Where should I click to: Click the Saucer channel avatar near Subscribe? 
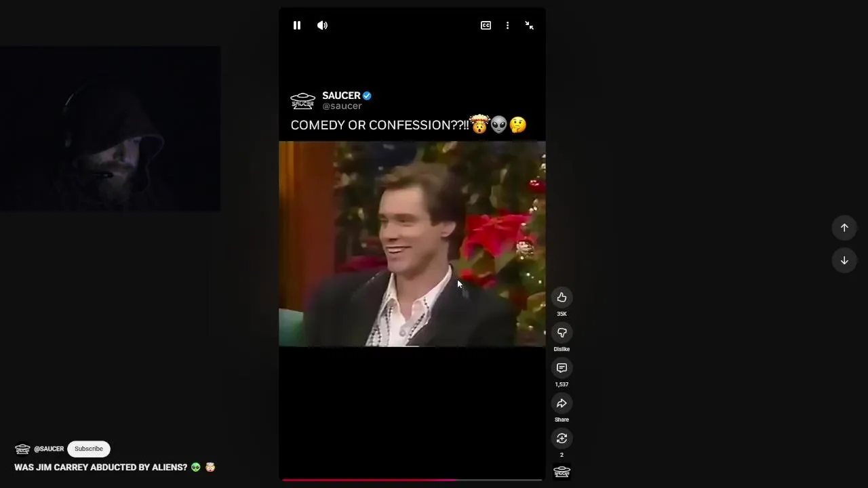click(22, 449)
